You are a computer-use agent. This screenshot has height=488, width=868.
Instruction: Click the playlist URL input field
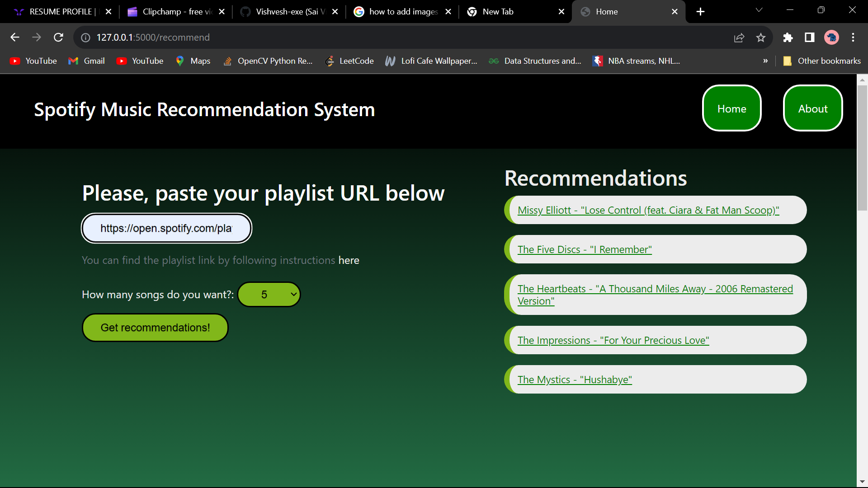tap(166, 228)
